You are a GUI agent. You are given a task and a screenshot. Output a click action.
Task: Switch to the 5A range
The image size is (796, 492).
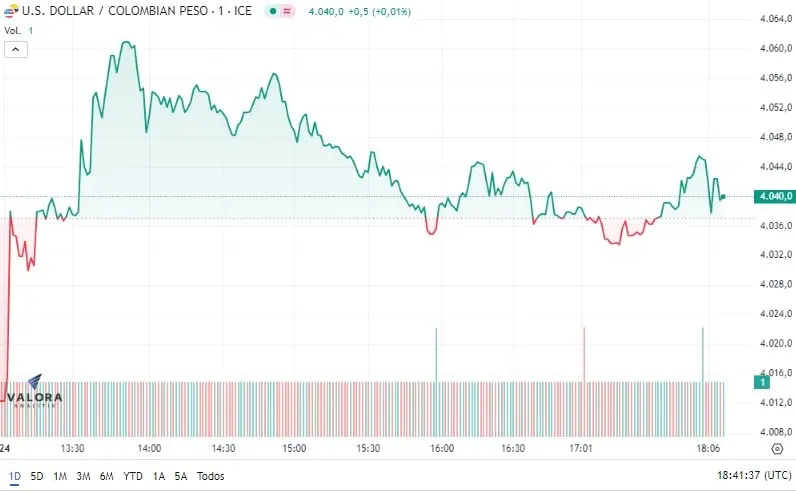tap(181, 476)
